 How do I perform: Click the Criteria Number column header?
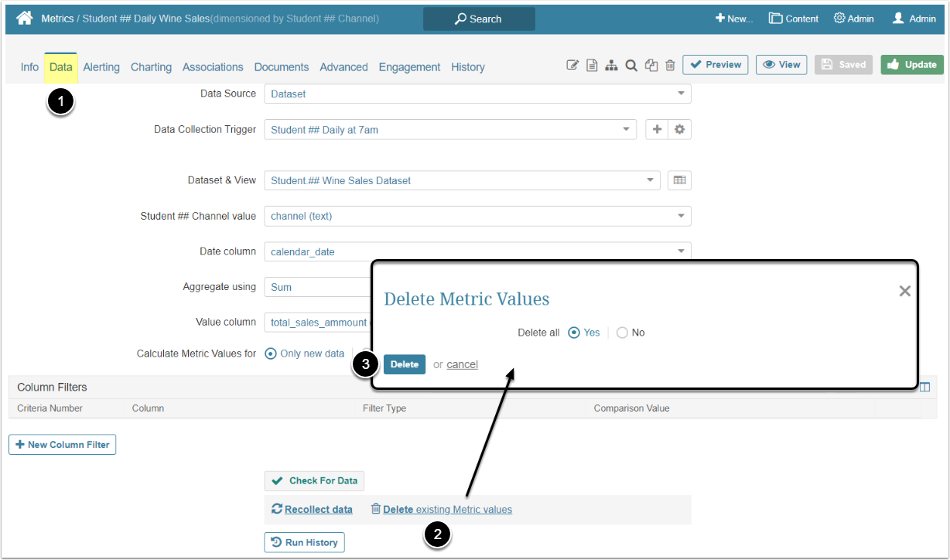click(50, 408)
